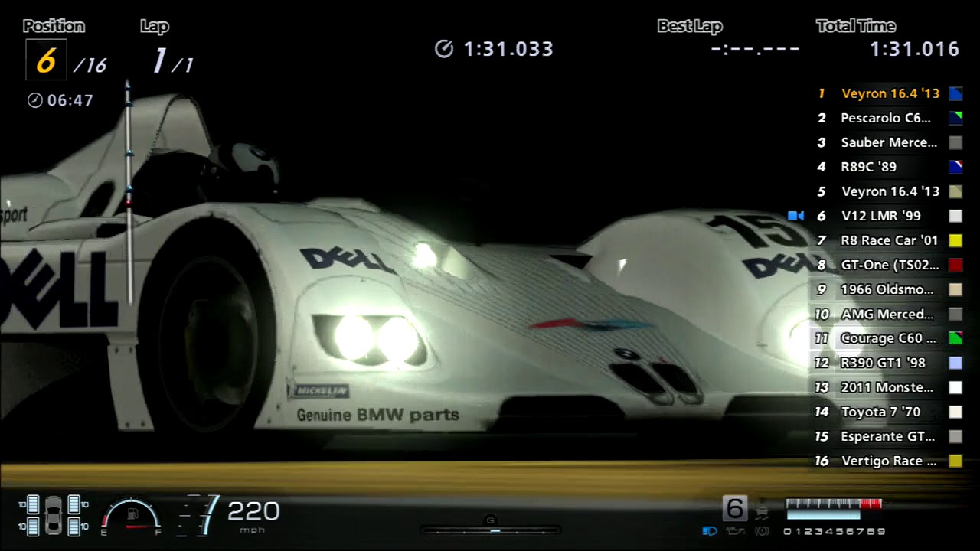Viewport: 980px width, 551px height.
Task: Click the yellow swatch beside R8 Race Car '01
Action: [955, 240]
